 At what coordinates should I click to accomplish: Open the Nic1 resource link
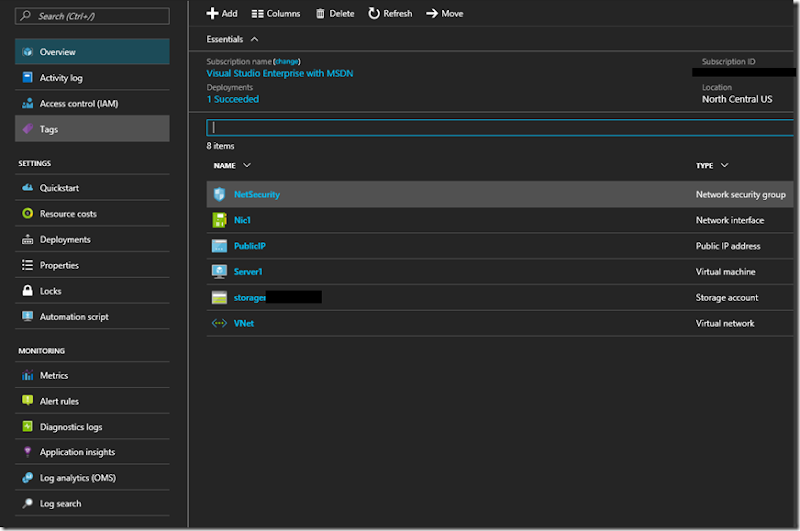tap(242, 220)
